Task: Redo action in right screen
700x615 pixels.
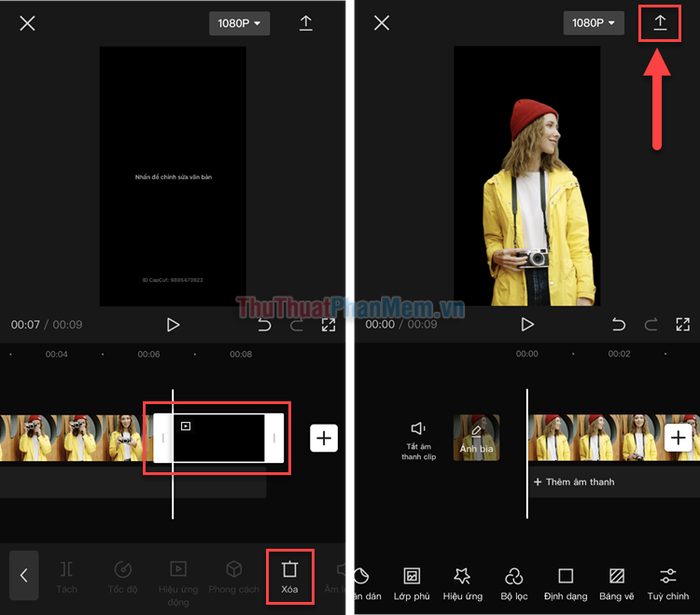Action: click(651, 324)
